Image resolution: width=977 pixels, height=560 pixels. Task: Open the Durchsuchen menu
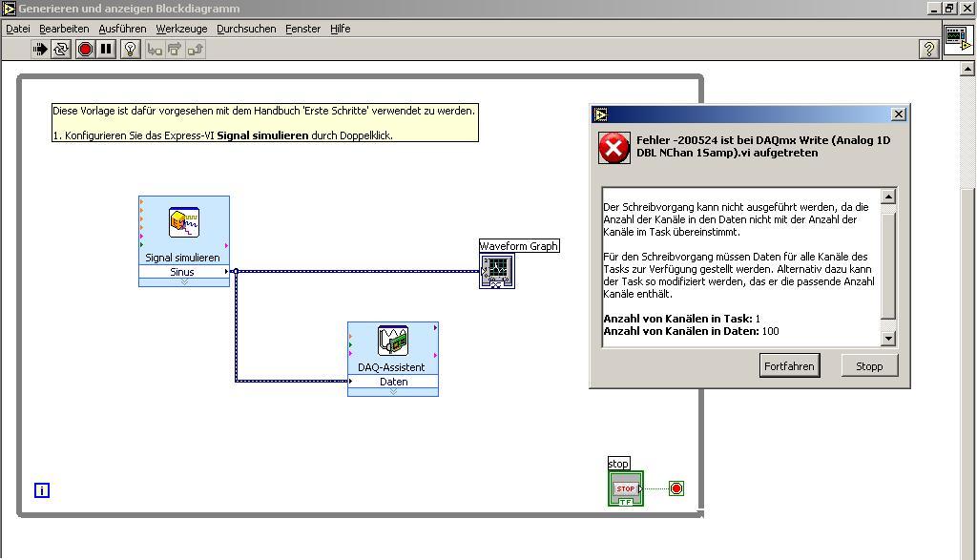click(246, 29)
